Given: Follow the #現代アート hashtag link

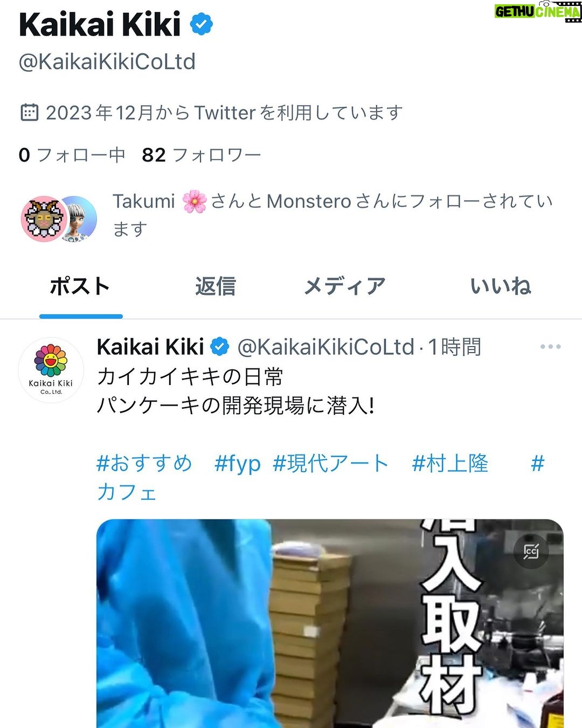Looking at the screenshot, I should [x=330, y=463].
